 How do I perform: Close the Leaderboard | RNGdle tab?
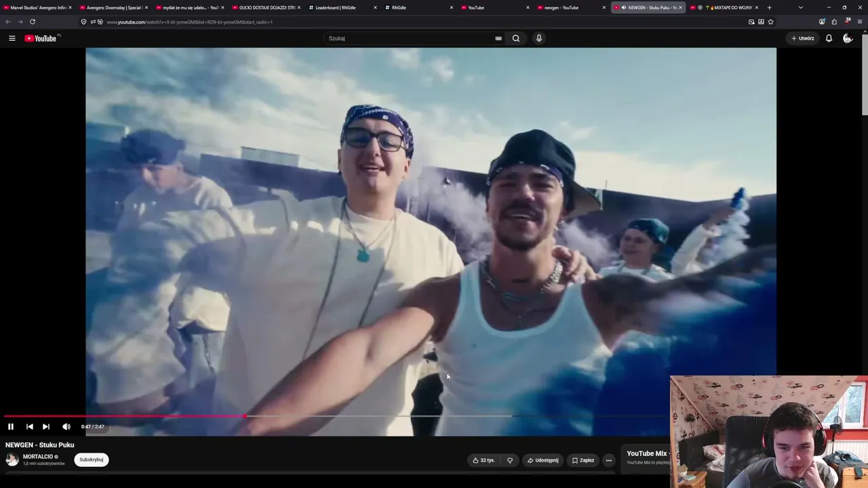[x=375, y=7]
